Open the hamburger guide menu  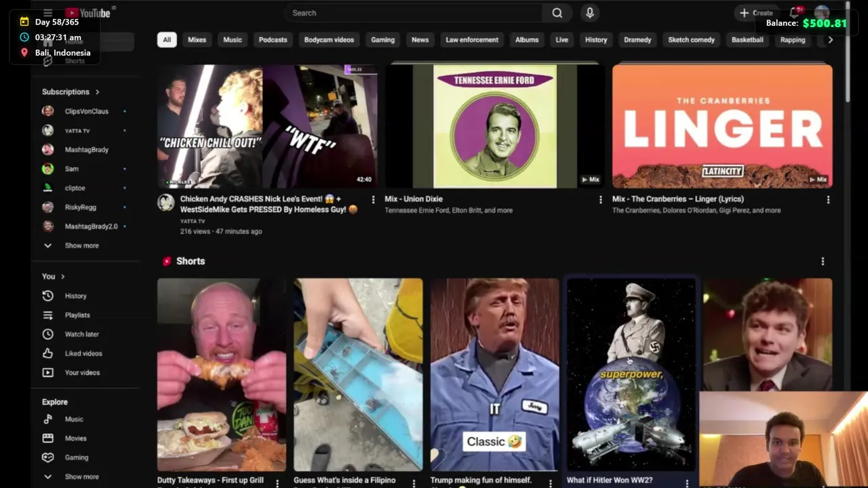click(x=47, y=13)
